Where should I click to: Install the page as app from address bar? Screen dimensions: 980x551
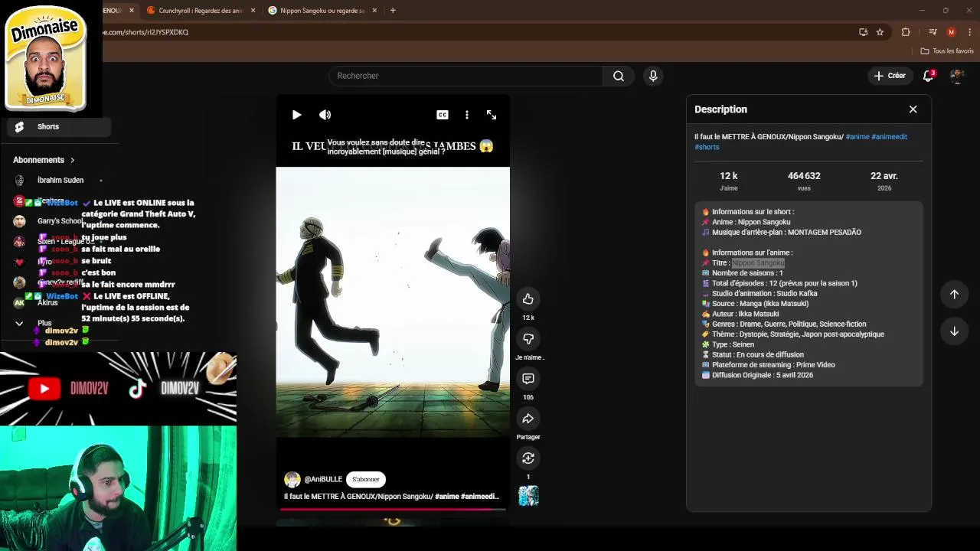point(863,32)
